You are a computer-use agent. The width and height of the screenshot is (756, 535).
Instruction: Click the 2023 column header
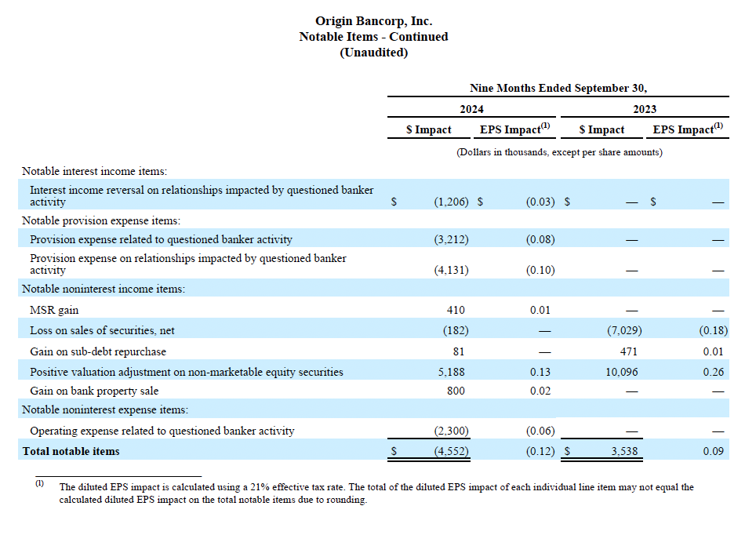645,109
